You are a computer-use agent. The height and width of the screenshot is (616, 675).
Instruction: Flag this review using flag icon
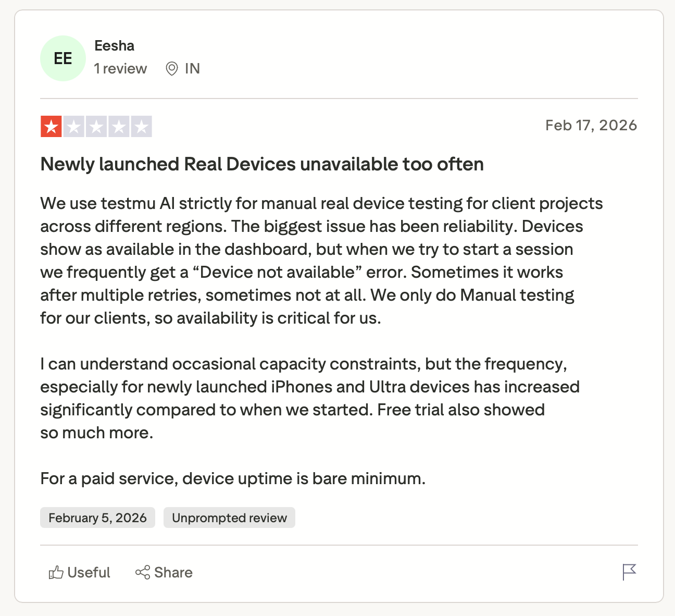[x=629, y=572]
